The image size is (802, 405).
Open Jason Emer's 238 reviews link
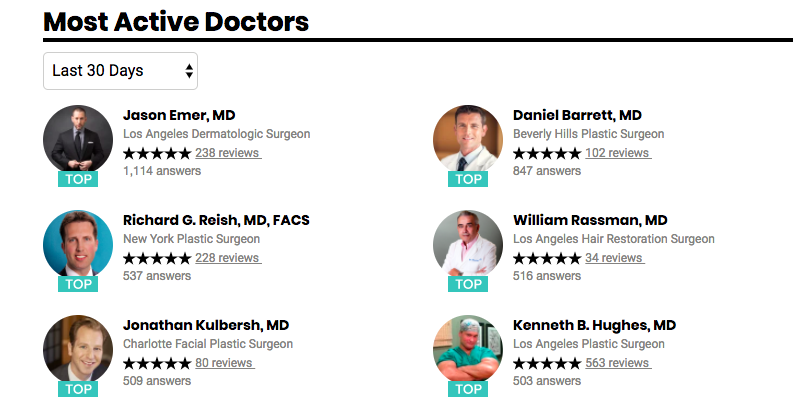pyautogui.click(x=228, y=153)
